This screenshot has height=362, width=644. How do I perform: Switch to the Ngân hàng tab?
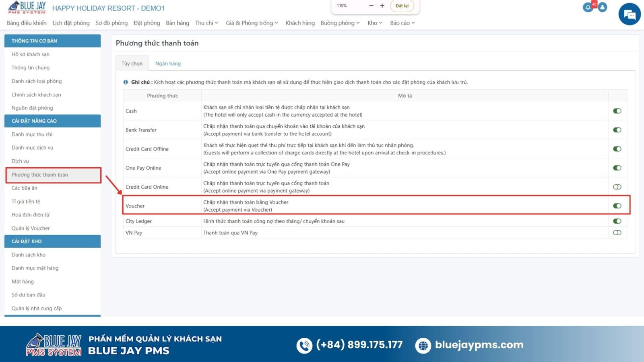point(168,64)
